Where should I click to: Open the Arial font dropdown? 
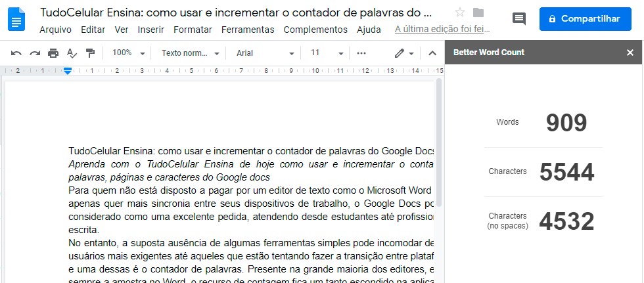tap(262, 53)
